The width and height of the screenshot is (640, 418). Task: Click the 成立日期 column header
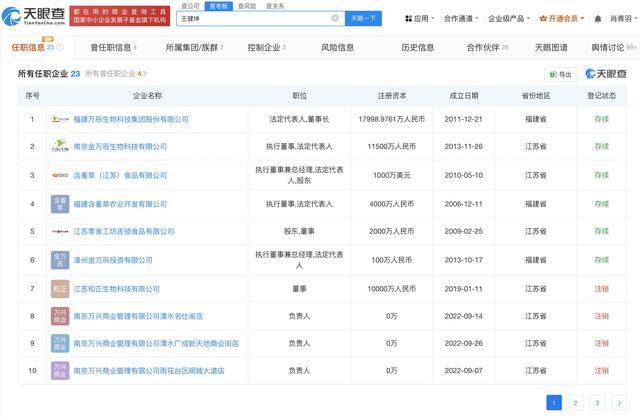pyautogui.click(x=463, y=96)
